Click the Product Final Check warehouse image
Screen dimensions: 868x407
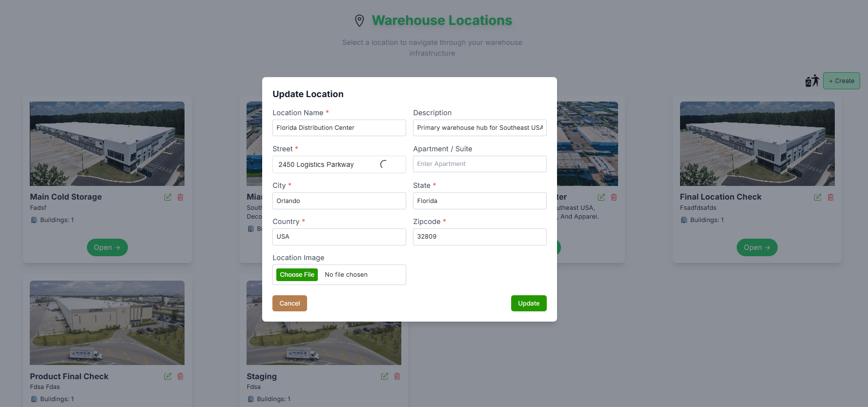[x=107, y=323]
